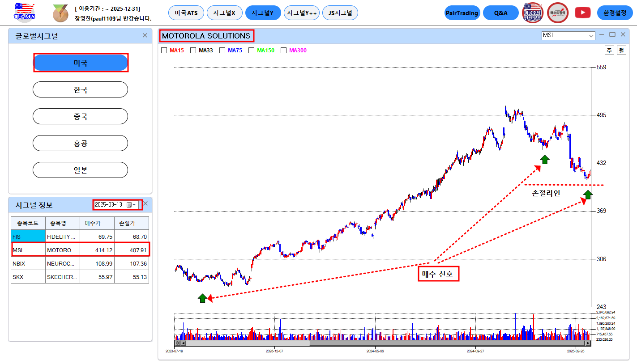Select the 일본 market button

click(x=81, y=170)
